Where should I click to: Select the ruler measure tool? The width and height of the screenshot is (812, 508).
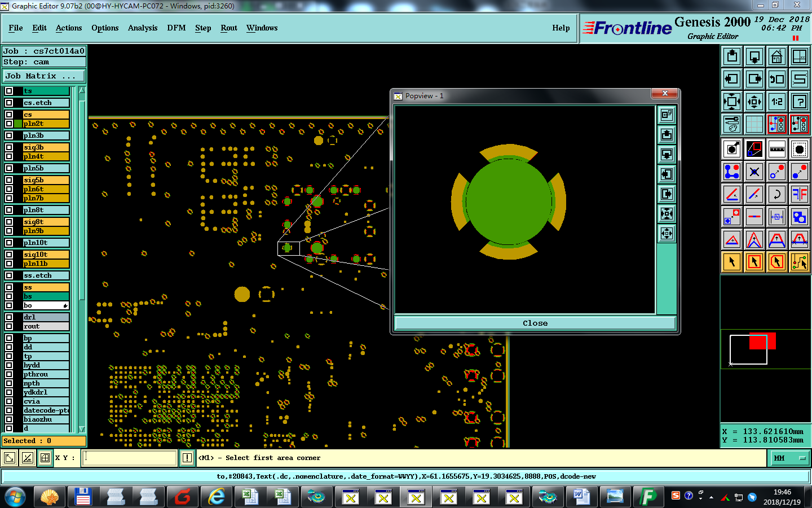[777, 149]
